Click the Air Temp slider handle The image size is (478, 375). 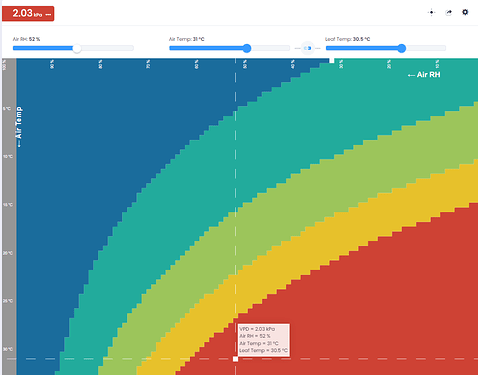click(x=247, y=48)
